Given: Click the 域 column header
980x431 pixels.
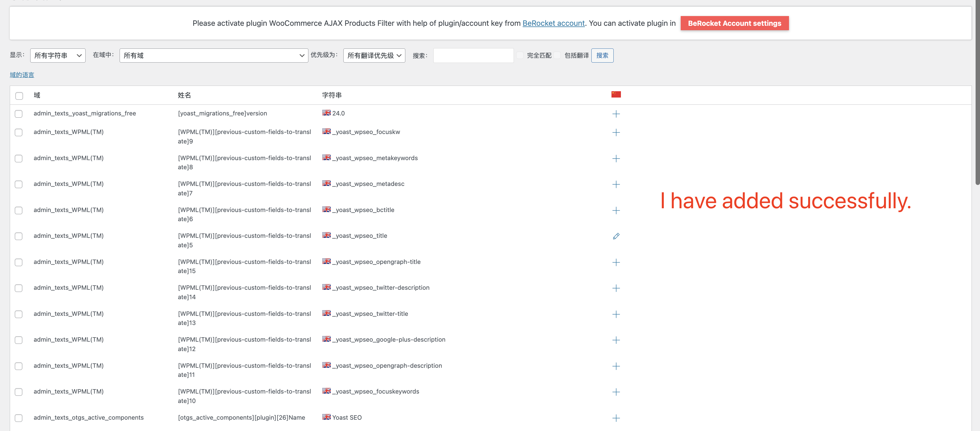Looking at the screenshot, I should pos(37,95).
